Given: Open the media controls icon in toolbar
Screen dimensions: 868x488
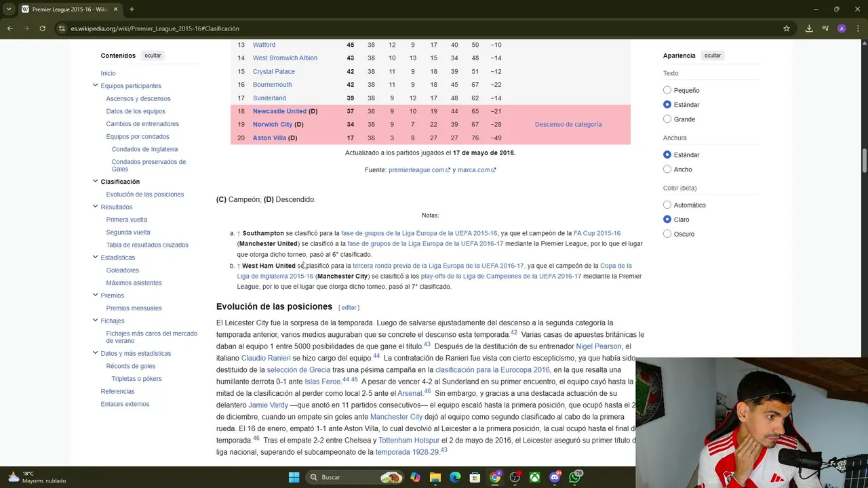Looking at the screenshot, I should [x=825, y=28].
